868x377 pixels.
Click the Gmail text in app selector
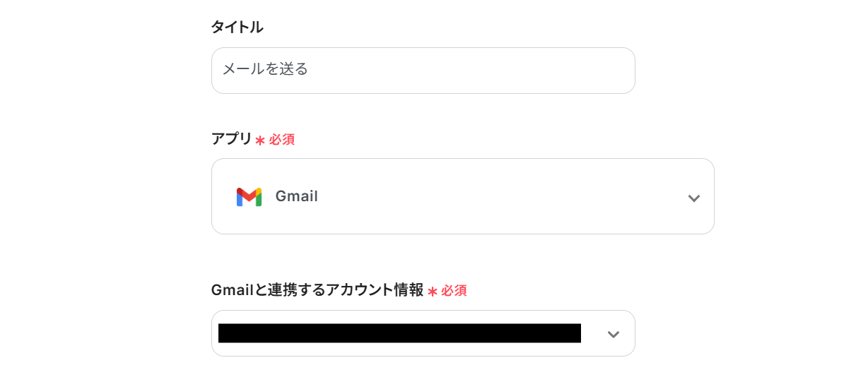point(296,197)
